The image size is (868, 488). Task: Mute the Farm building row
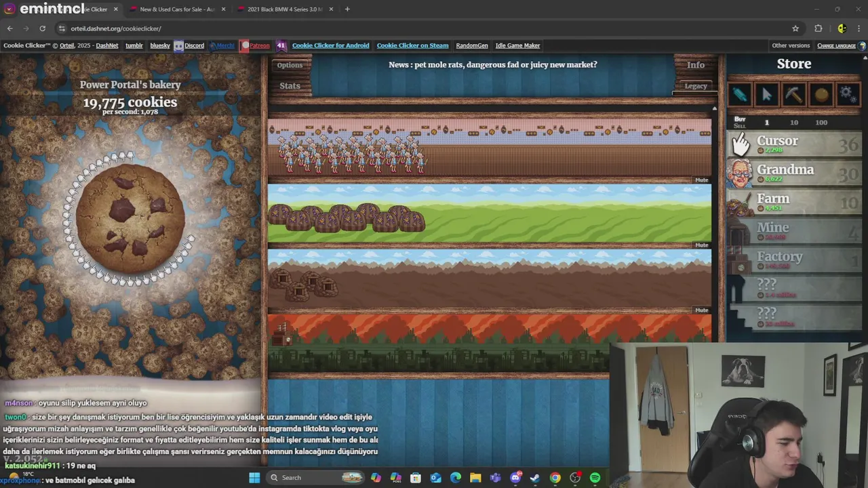pyautogui.click(x=701, y=245)
